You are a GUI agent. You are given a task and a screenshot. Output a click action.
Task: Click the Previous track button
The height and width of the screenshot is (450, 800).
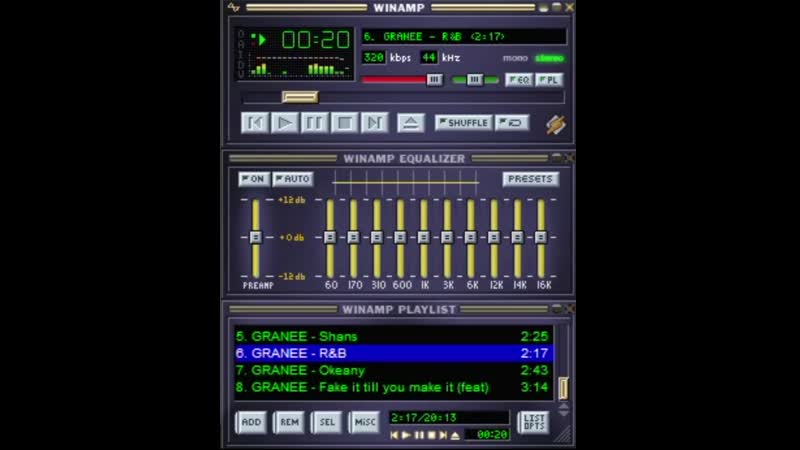[x=255, y=123]
